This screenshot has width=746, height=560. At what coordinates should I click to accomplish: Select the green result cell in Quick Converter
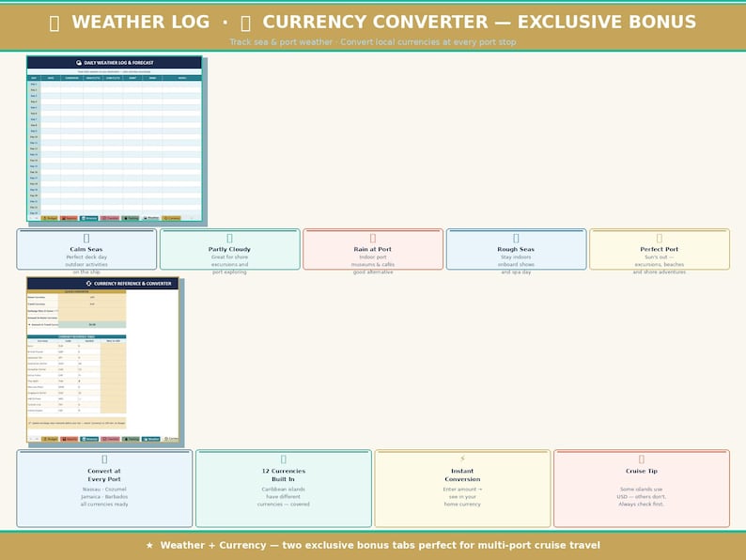click(92, 324)
